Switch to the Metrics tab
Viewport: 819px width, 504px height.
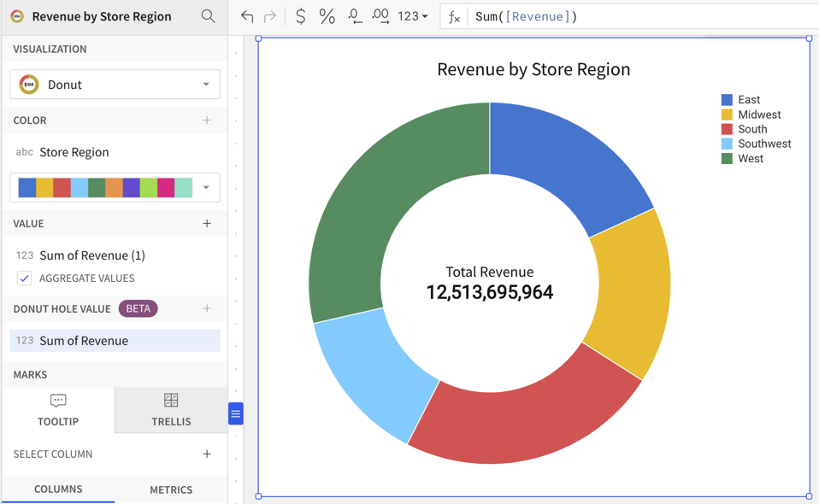click(x=171, y=489)
